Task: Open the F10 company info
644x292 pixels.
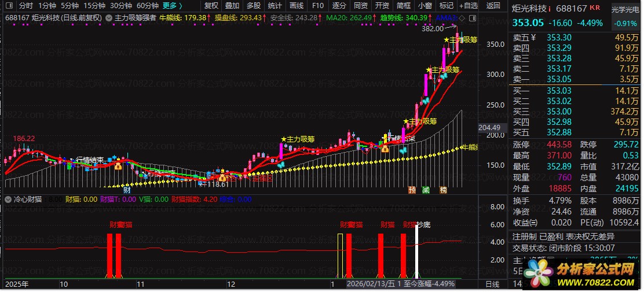Action: click(317, 6)
